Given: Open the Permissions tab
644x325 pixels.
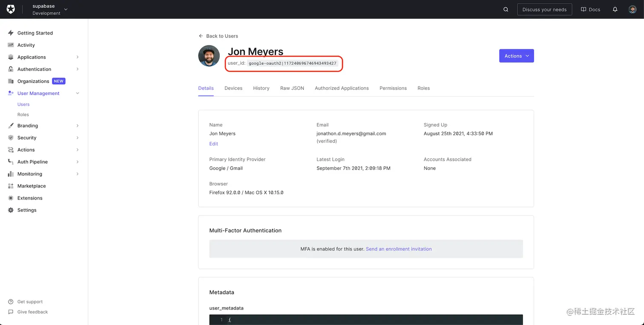Looking at the screenshot, I should (393, 88).
